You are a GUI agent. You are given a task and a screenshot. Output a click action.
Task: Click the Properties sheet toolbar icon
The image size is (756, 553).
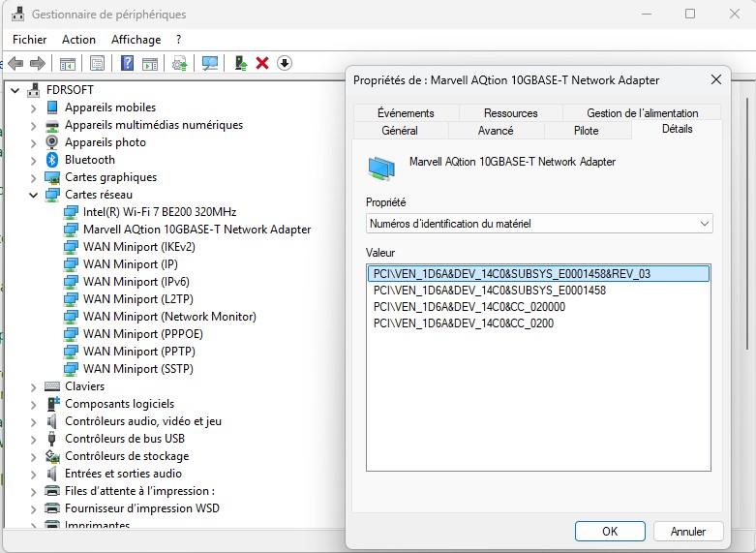point(97,63)
